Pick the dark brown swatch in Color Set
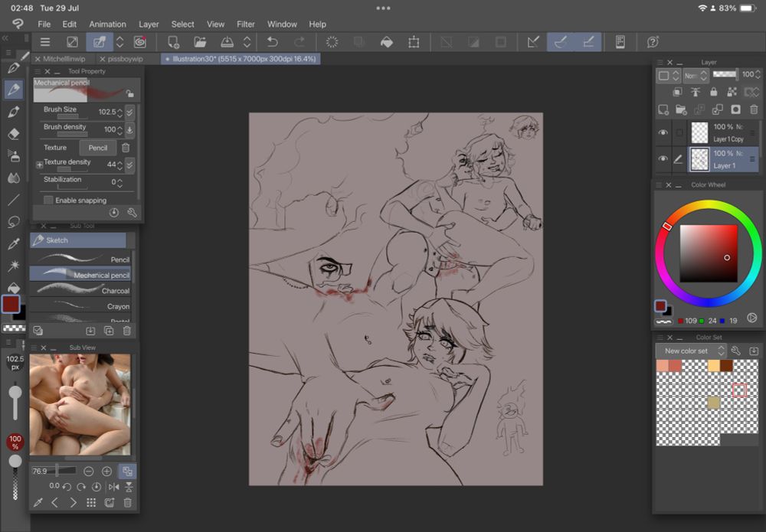 click(x=726, y=366)
